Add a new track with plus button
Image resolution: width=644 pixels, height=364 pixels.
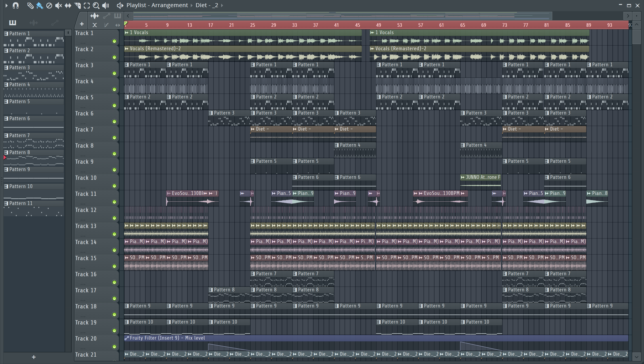coord(82,24)
